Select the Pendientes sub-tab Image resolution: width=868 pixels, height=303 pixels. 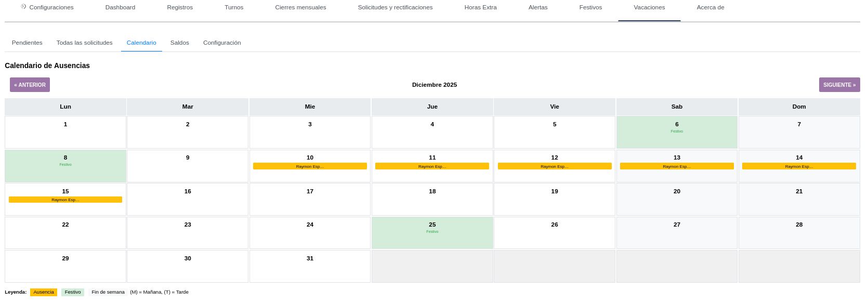point(27,43)
